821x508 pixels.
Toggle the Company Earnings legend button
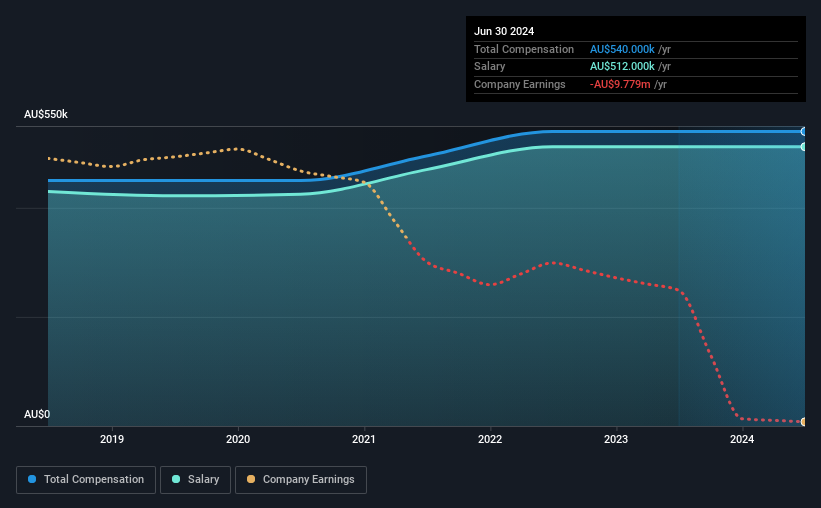coord(301,480)
